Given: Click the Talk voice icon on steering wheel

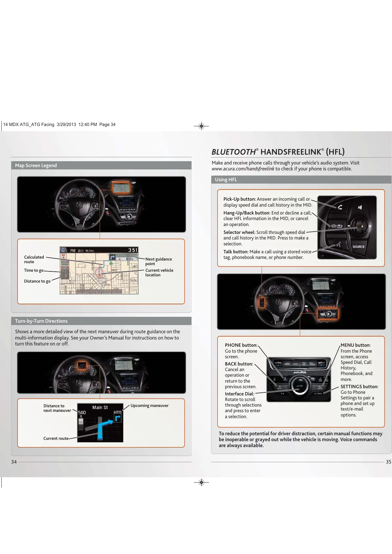Looking at the screenshot, I should [x=339, y=245].
